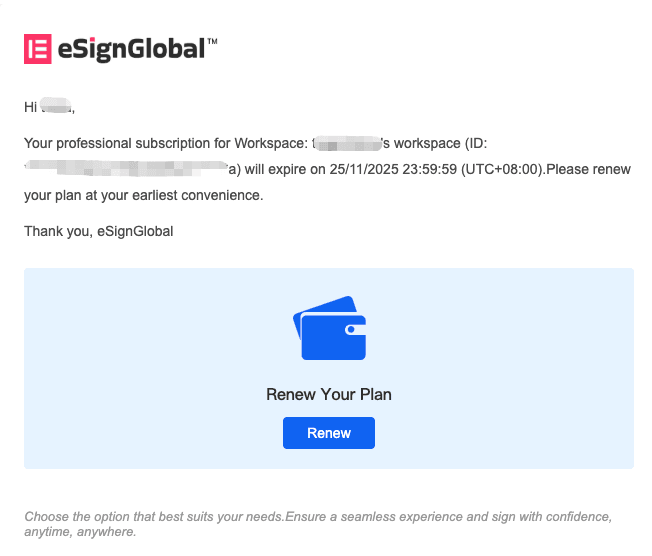Click the blue wallet icon

click(x=329, y=327)
